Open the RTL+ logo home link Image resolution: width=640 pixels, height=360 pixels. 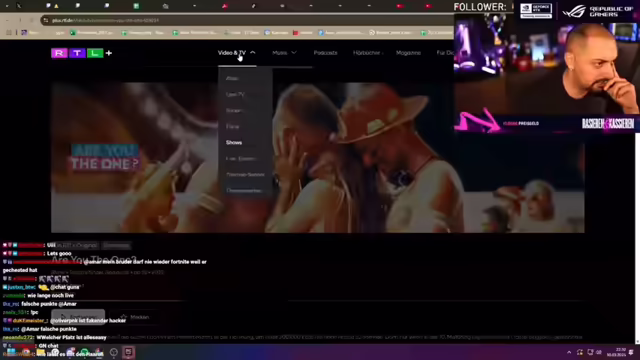82,53
